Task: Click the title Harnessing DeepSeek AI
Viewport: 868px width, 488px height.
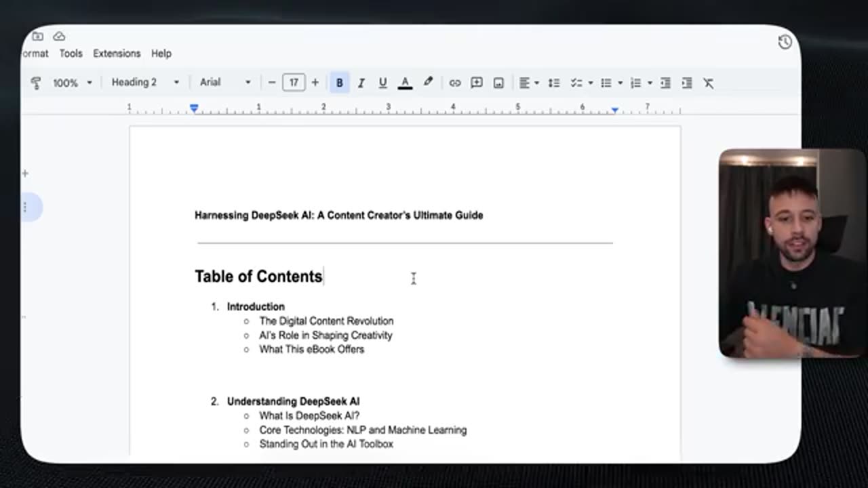Action: (338, 215)
